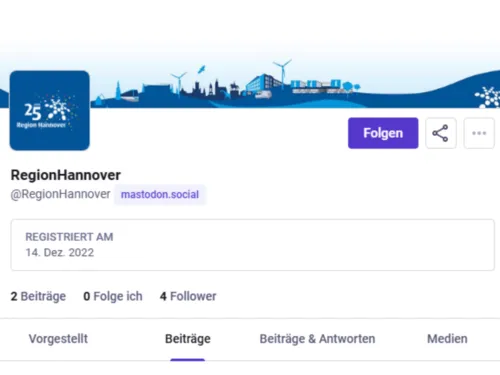Select the Beiträge tab
500x375 pixels.
188,339
